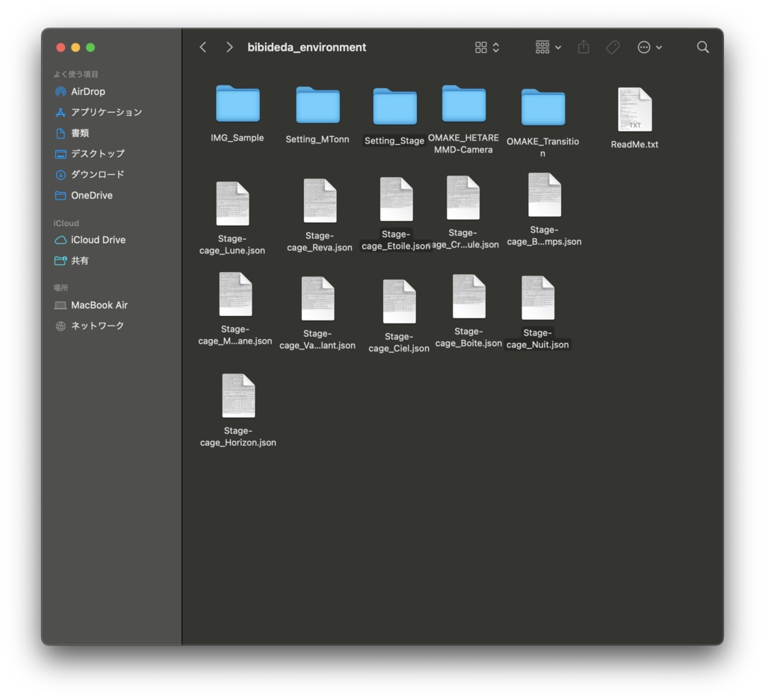Minimize the window with yellow button
The width and height of the screenshot is (765, 700).
pos(75,47)
